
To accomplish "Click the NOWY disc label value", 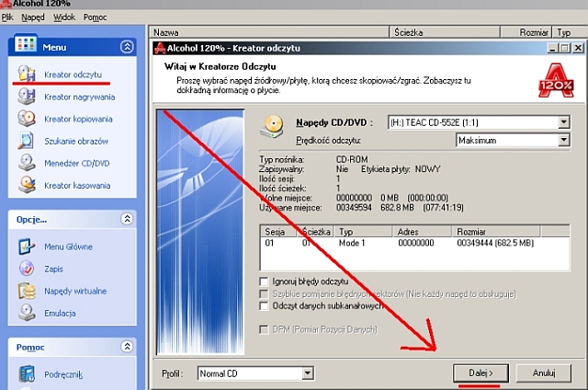I will 427,169.
